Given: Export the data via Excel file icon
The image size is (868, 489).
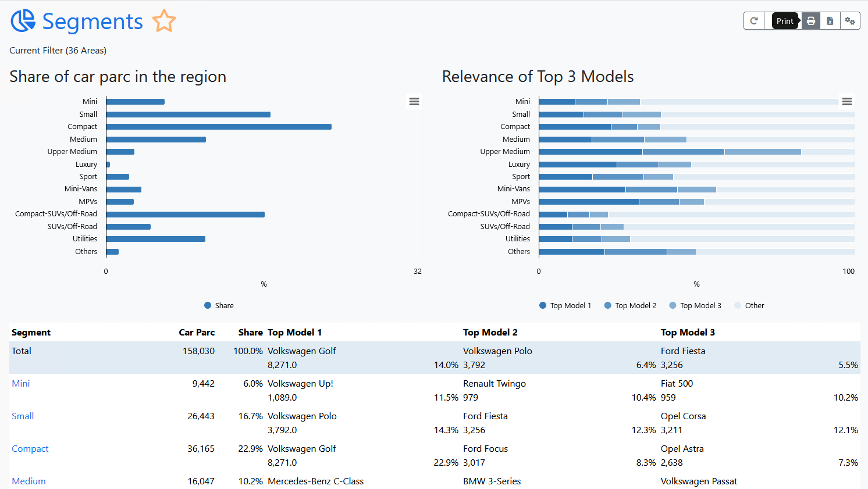Looking at the screenshot, I should click(x=830, y=21).
